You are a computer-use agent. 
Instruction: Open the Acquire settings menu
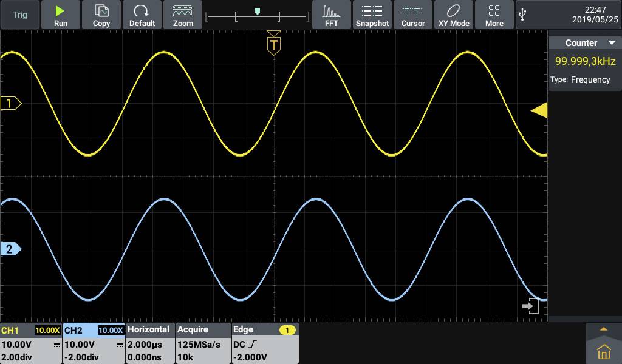(x=203, y=343)
